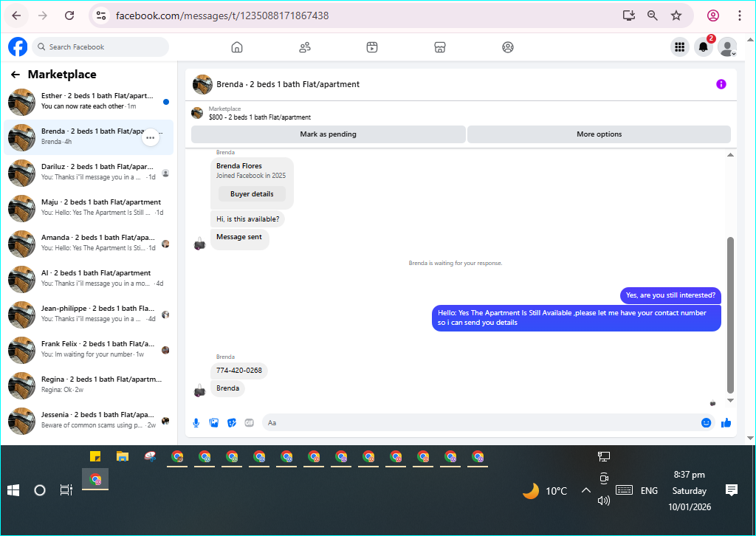Open the Windows action center icon
The image size is (756, 536).
[x=732, y=490]
